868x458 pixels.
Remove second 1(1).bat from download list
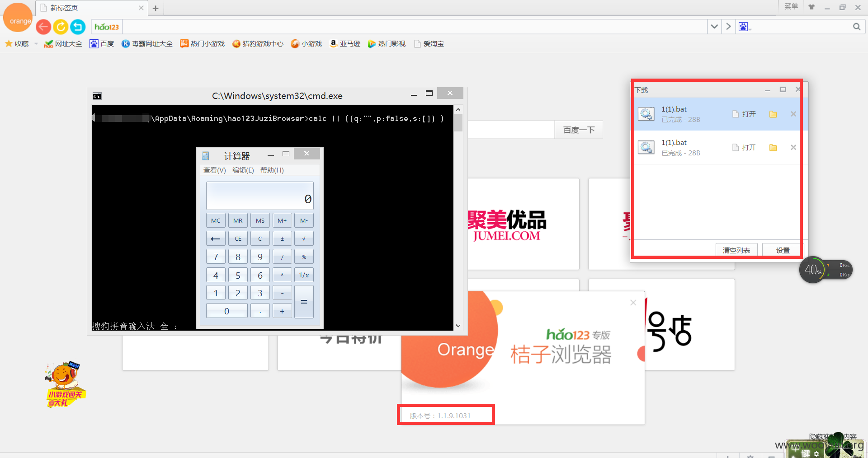793,147
